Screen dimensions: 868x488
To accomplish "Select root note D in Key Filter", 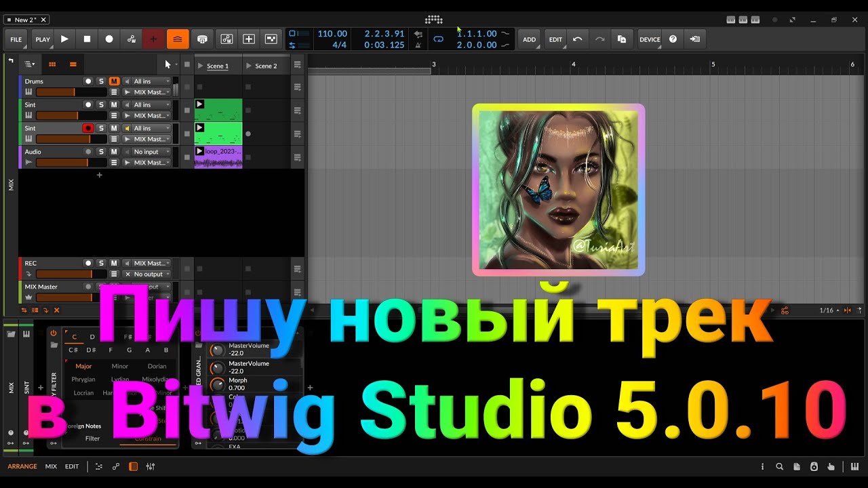I will click(x=93, y=337).
